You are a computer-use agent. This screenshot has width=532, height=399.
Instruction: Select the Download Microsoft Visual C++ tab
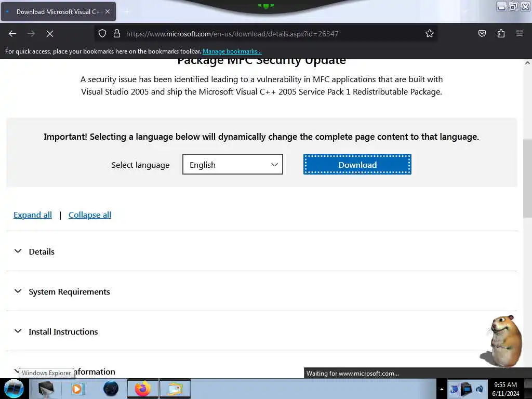click(58, 11)
